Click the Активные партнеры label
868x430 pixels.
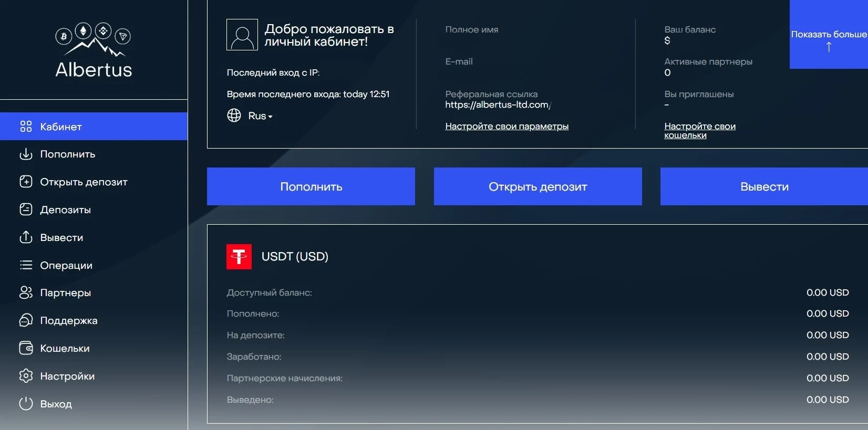(708, 61)
